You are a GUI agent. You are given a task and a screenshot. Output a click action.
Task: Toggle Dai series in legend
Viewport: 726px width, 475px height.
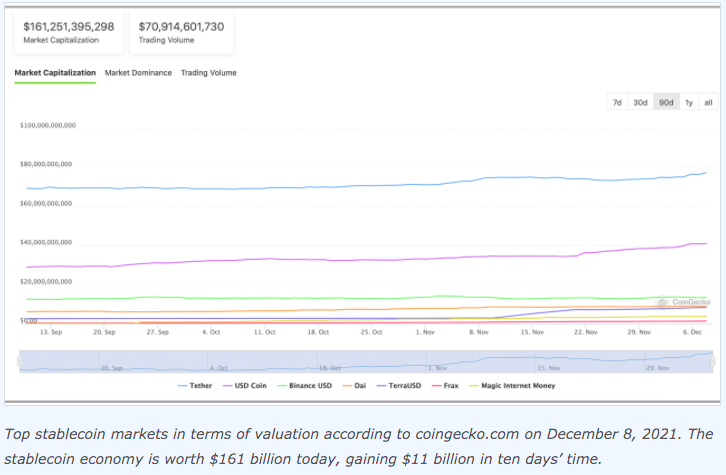pyautogui.click(x=357, y=385)
